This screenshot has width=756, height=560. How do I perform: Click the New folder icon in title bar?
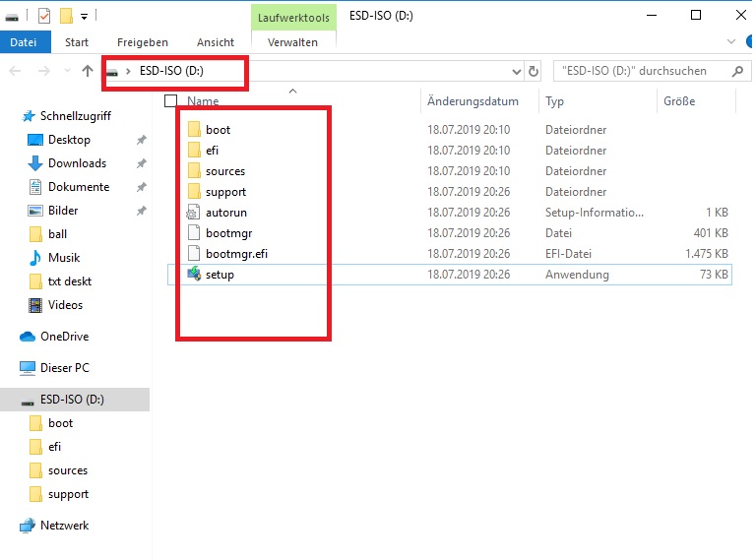click(66, 16)
